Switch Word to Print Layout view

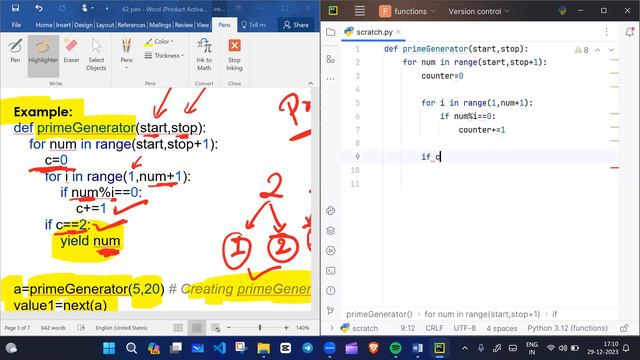(x=197, y=327)
